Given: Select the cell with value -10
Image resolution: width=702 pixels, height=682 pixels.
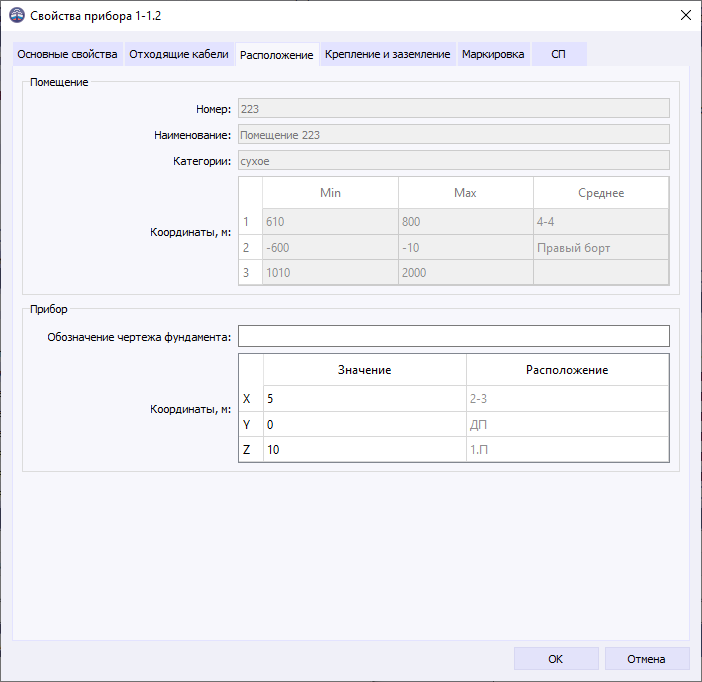Looking at the screenshot, I should [x=466, y=247].
